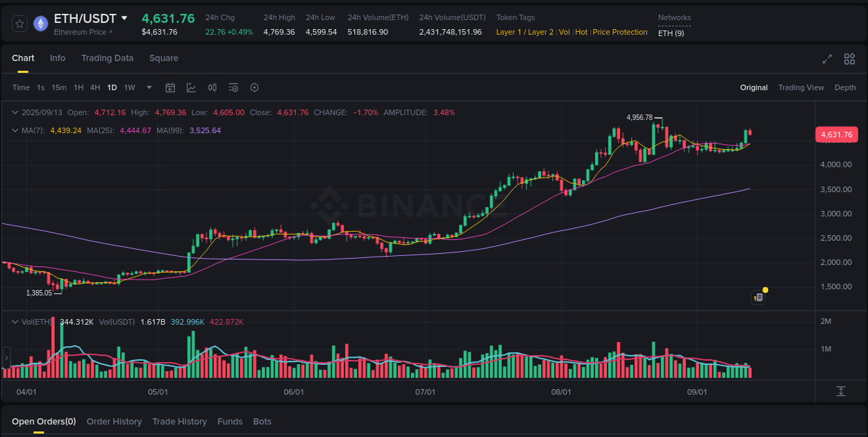Select the 1W timeframe
The height and width of the screenshot is (437, 868).
click(x=129, y=87)
